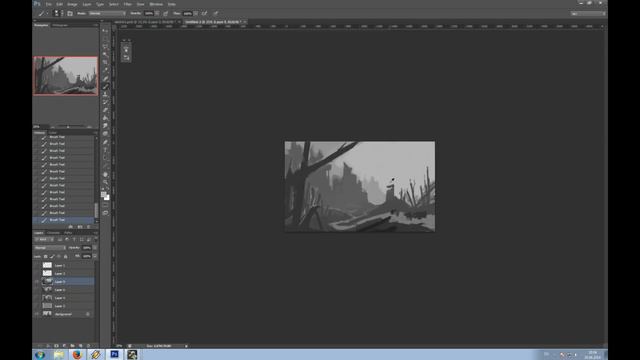This screenshot has height=360, width=640.
Task: Select the Move tool
Action: point(105,31)
